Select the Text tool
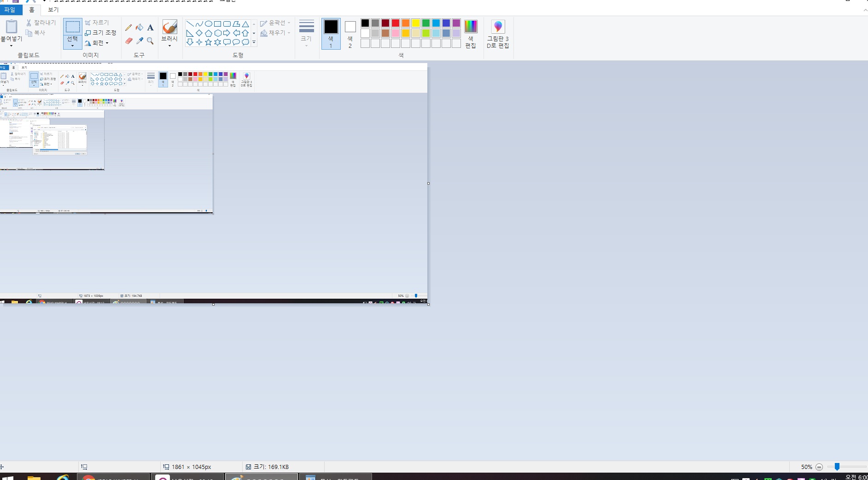The width and height of the screenshot is (868, 480). pyautogui.click(x=150, y=28)
